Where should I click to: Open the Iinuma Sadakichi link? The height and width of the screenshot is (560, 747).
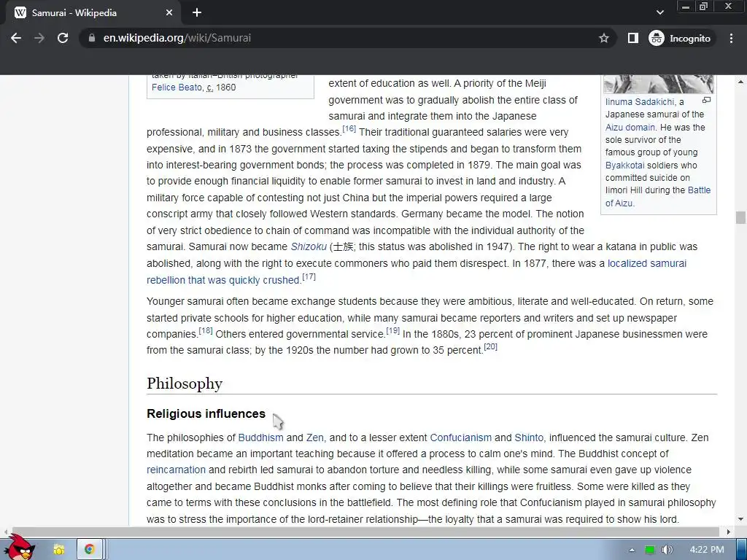(639, 102)
